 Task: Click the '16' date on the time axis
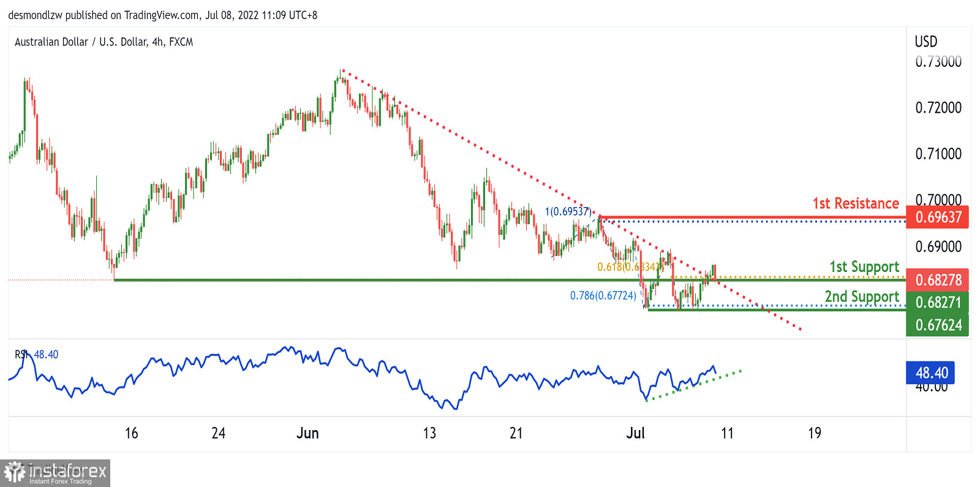(131, 433)
